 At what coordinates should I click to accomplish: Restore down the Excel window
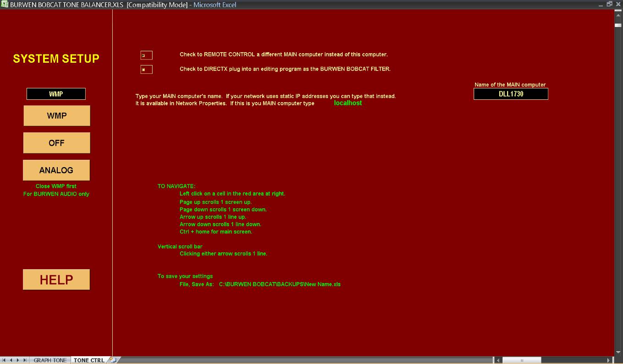[x=609, y=4]
